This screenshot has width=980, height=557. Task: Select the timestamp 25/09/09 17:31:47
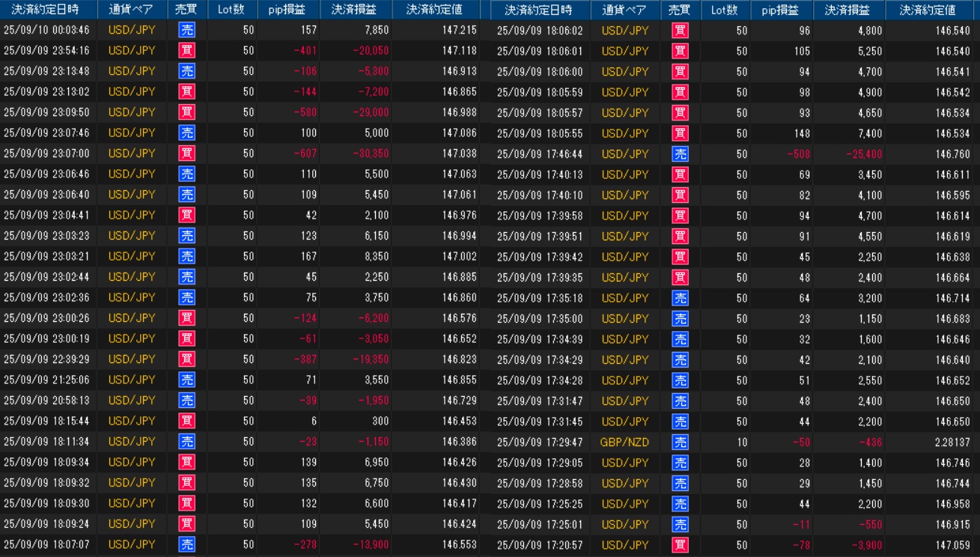coord(540,401)
